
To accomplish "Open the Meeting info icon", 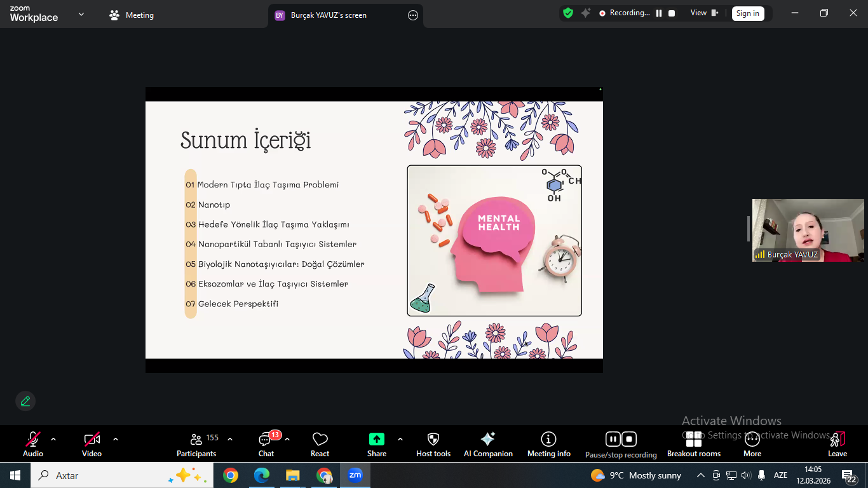I will click(548, 439).
